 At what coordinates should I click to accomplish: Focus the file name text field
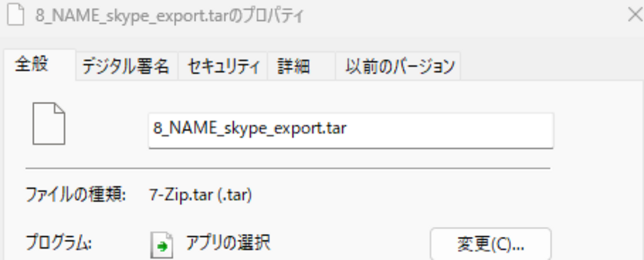[350, 130]
